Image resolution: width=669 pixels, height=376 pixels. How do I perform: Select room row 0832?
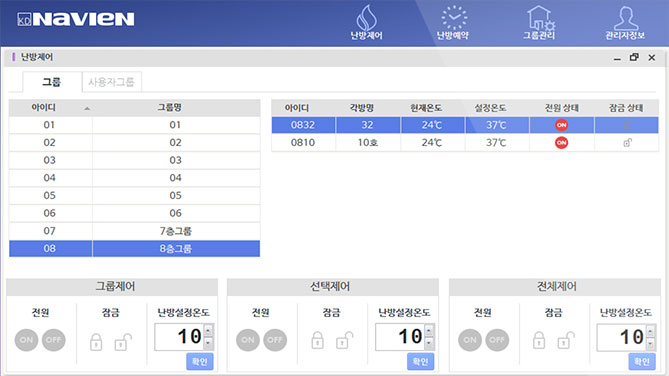click(465, 125)
